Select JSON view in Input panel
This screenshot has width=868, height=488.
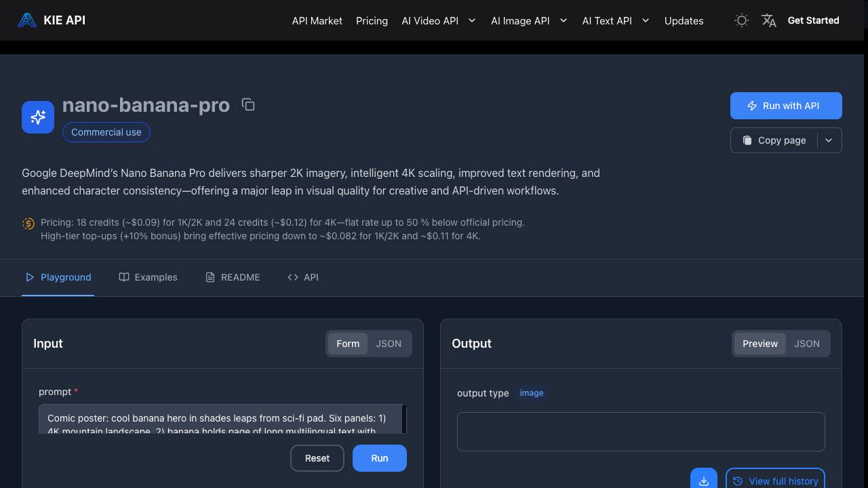click(x=389, y=344)
